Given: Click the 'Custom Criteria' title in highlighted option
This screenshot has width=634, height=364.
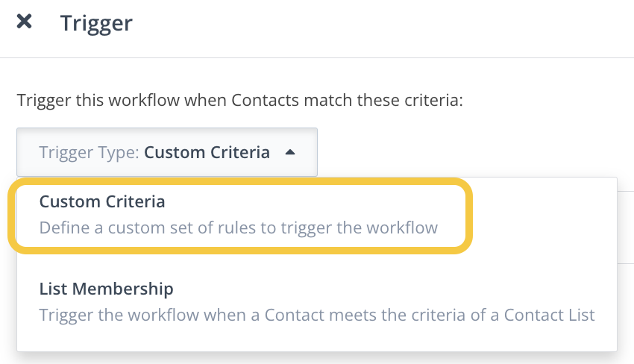Looking at the screenshot, I should click(102, 201).
